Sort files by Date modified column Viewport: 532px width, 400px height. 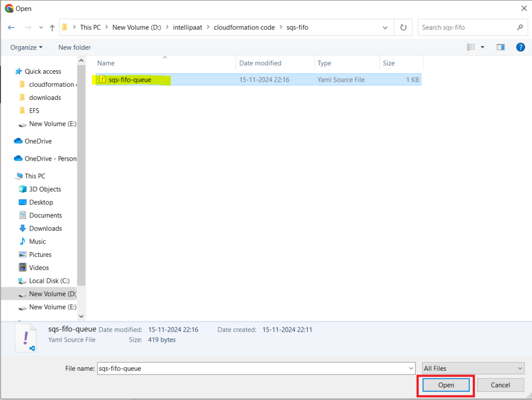(260, 63)
